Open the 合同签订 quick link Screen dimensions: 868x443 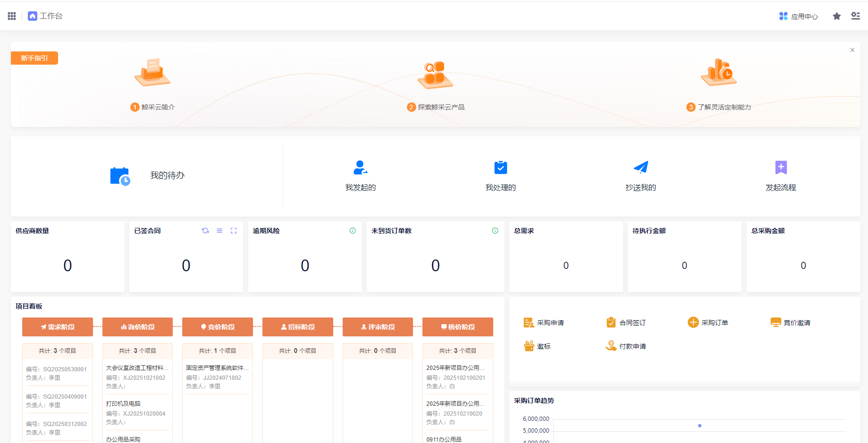click(x=626, y=323)
